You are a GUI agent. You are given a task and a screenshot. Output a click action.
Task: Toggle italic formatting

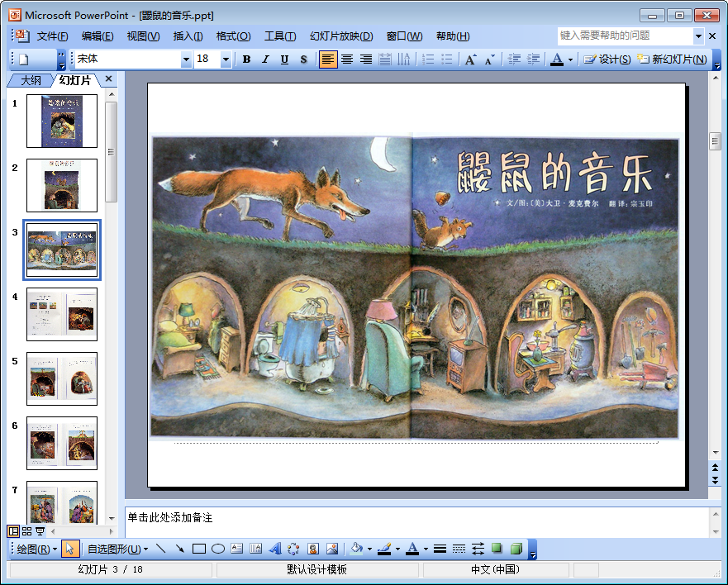coord(265,59)
